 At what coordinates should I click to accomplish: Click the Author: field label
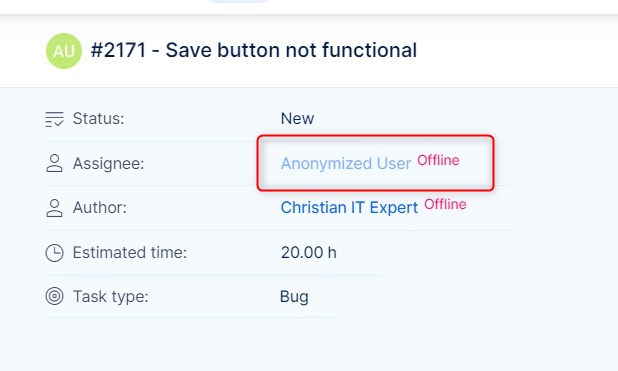[x=100, y=207]
